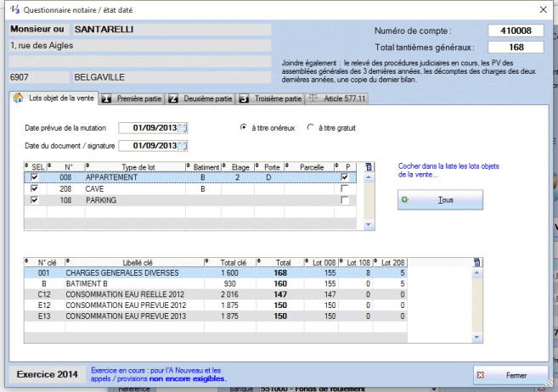The width and height of the screenshot is (558, 392).
Task: Click the house icon on Lots tab
Action: tap(18, 98)
